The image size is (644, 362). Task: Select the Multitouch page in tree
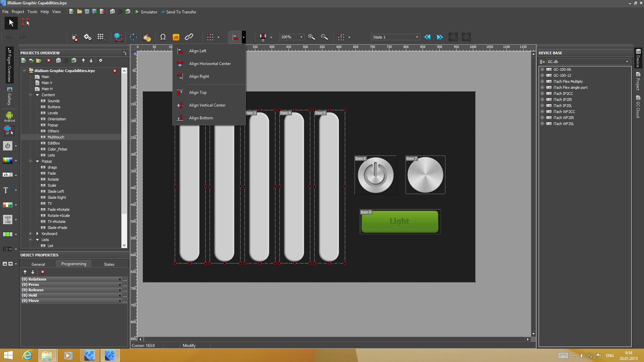[x=56, y=137]
